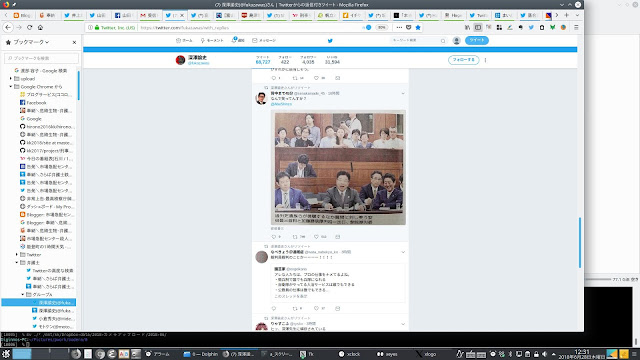
Task: Click the blue Tweet compose button
Action: click(476, 40)
